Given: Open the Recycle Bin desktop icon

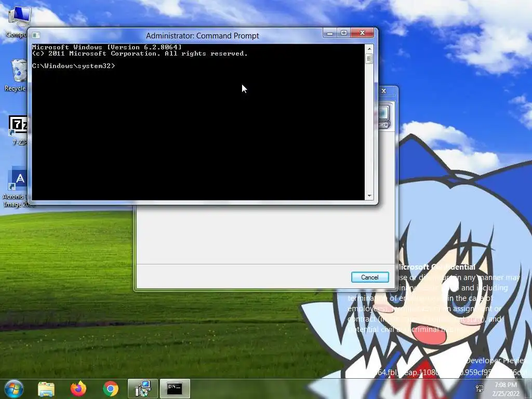Looking at the screenshot, I should (16, 75).
